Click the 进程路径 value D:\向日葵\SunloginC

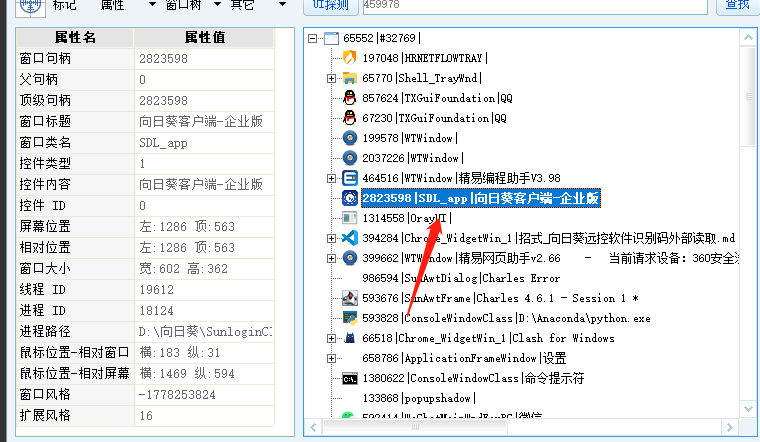click(x=206, y=332)
